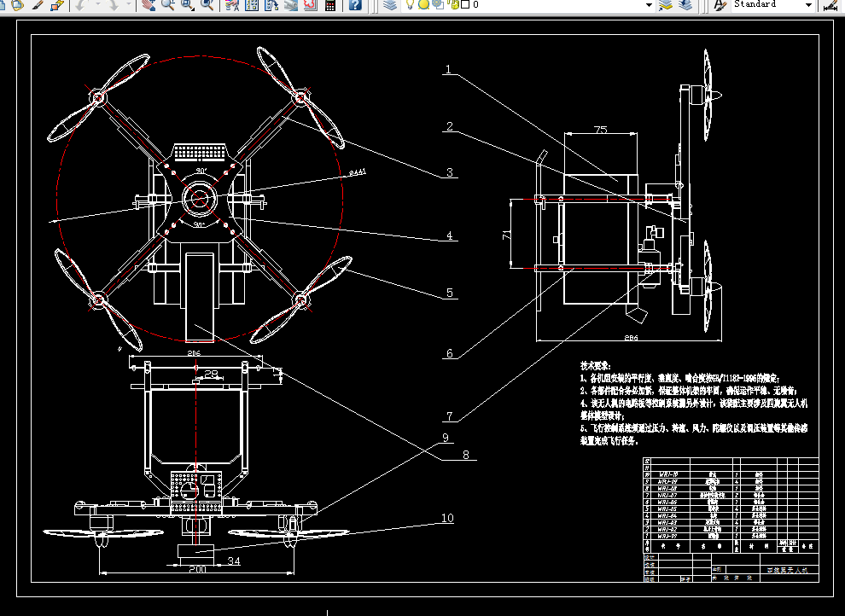Toggle freeze/thaw sun icon for layer 0
The width and height of the screenshot is (845, 616).
[423, 4]
